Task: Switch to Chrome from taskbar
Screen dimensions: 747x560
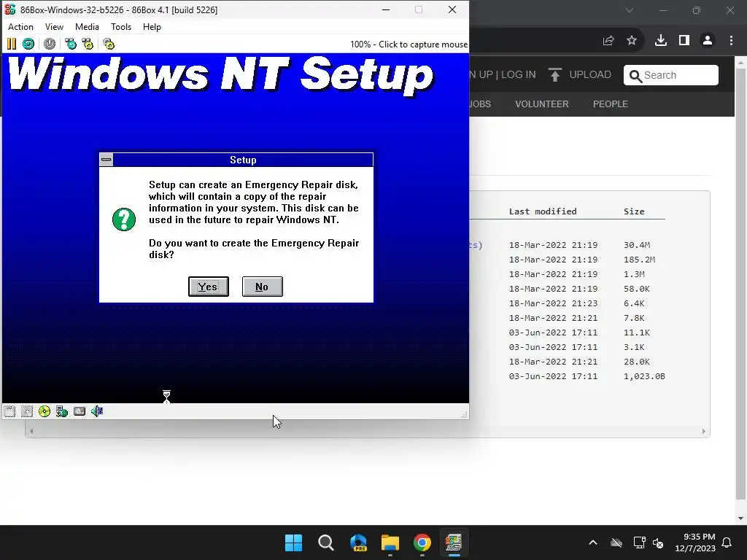Action: click(x=422, y=542)
